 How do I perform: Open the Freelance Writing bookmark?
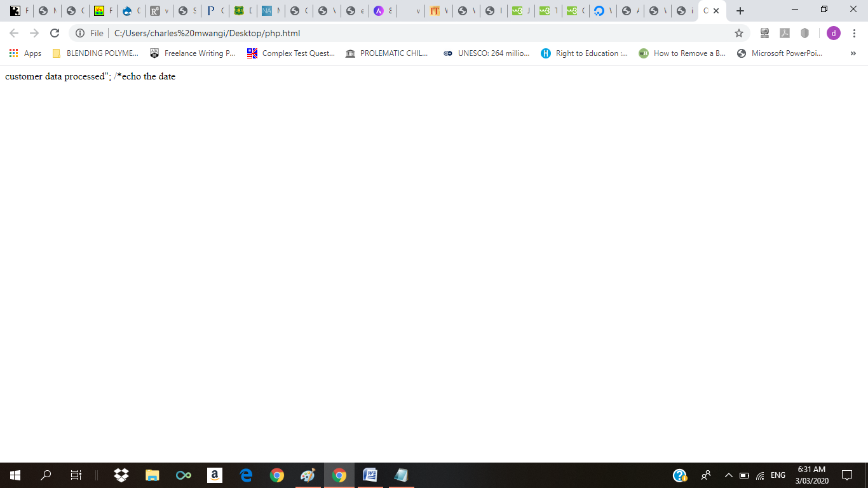click(x=193, y=53)
